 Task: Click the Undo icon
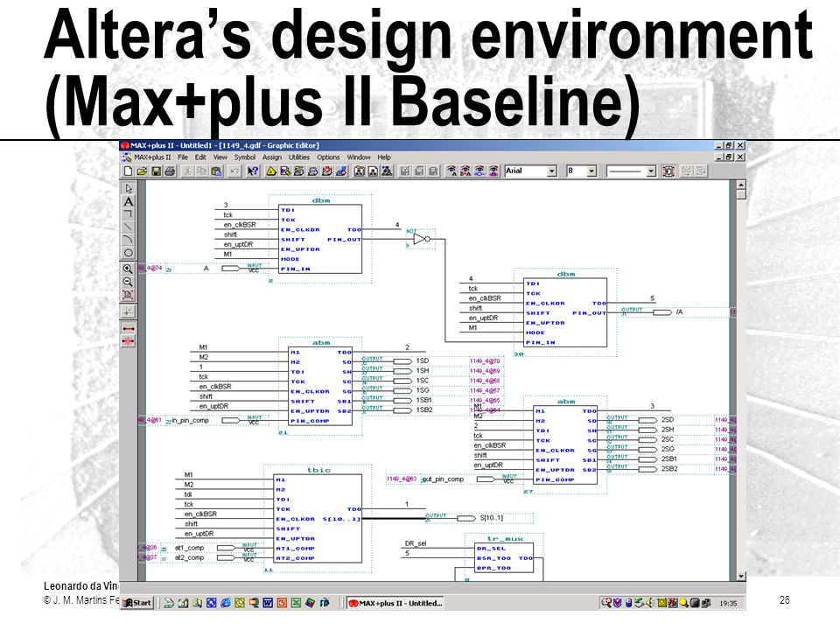pyautogui.click(x=234, y=171)
